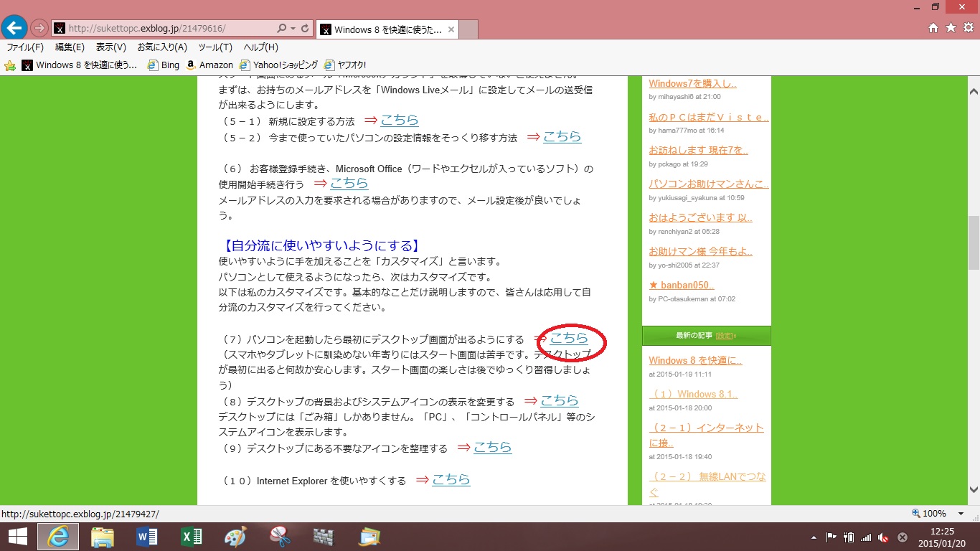The height and width of the screenshot is (551, 980).
Task: Open sidebar comment link お助けマン様 今年もよ..
Action: (x=700, y=251)
